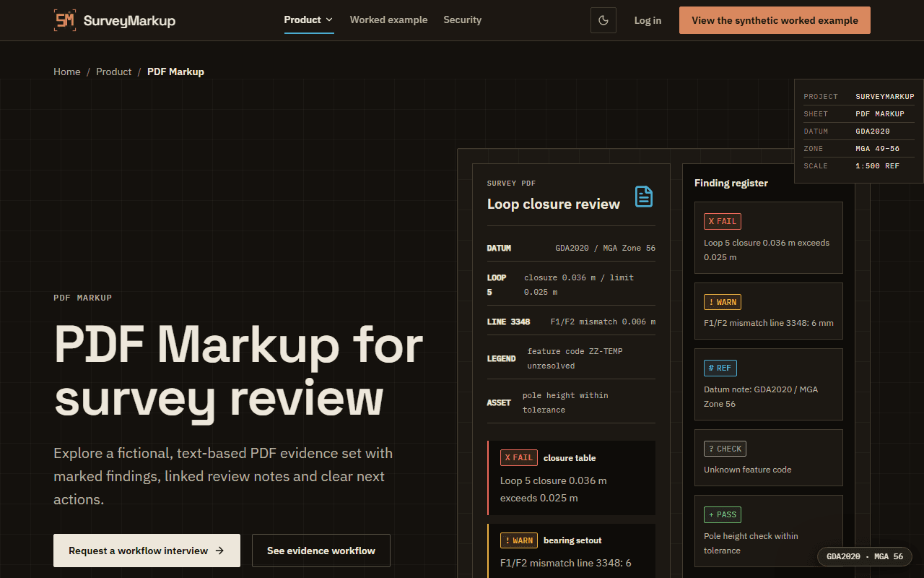
Task: Go to Product breadcrumb
Action: pyautogui.click(x=114, y=72)
